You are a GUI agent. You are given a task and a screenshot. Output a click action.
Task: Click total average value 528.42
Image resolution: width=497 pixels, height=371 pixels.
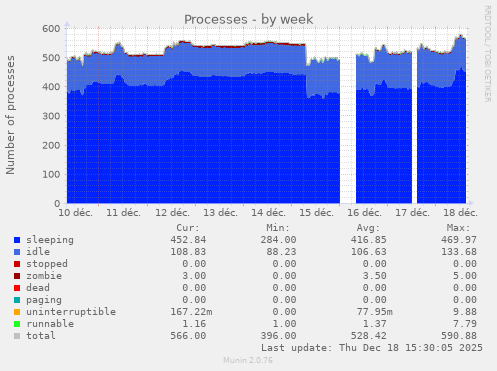click(368, 336)
